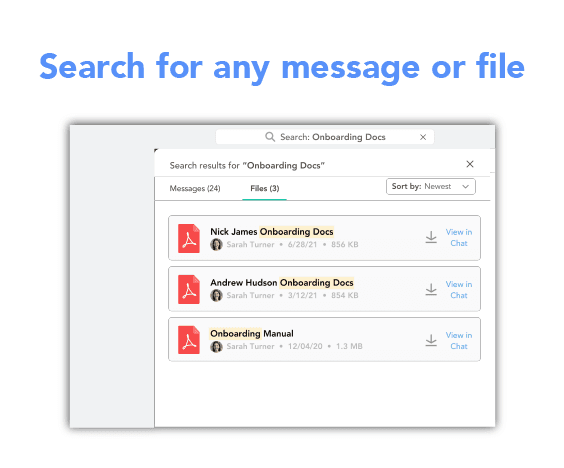Screen dimensions: 564x468
Task: View Nick James Onboarding Docs in chat
Action: point(459,237)
